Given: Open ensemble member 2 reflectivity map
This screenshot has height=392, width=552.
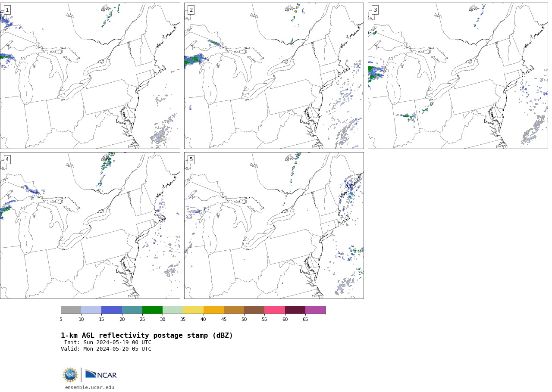Looking at the screenshot, I should click(274, 76).
